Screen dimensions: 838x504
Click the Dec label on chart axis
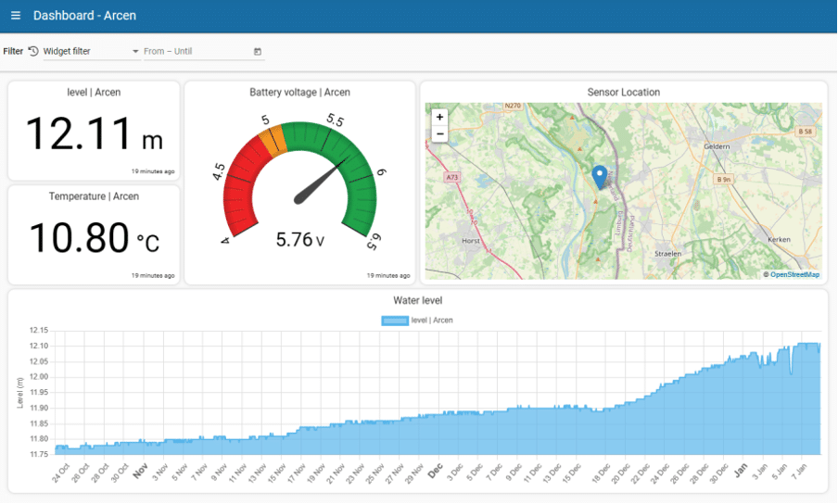(435, 471)
